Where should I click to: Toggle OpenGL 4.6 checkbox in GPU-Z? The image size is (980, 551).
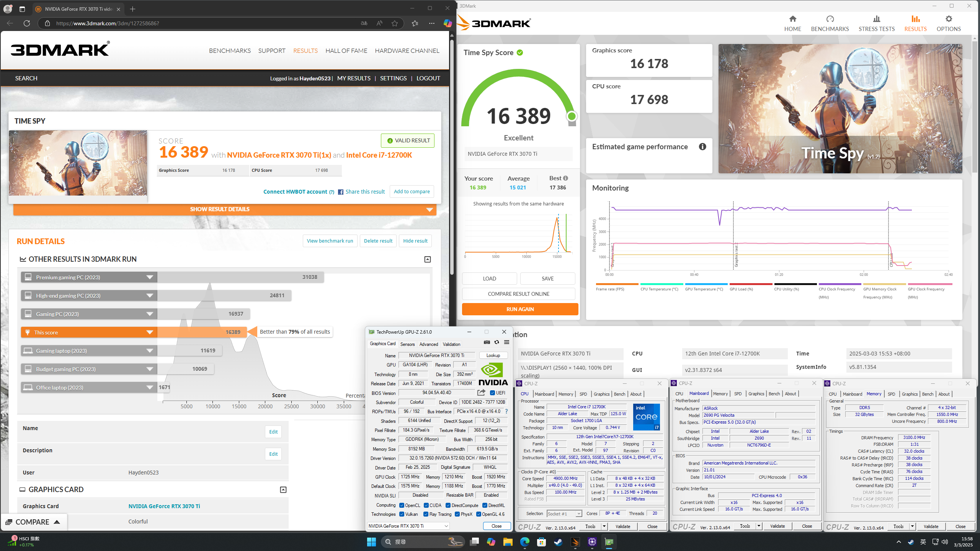pos(479,514)
